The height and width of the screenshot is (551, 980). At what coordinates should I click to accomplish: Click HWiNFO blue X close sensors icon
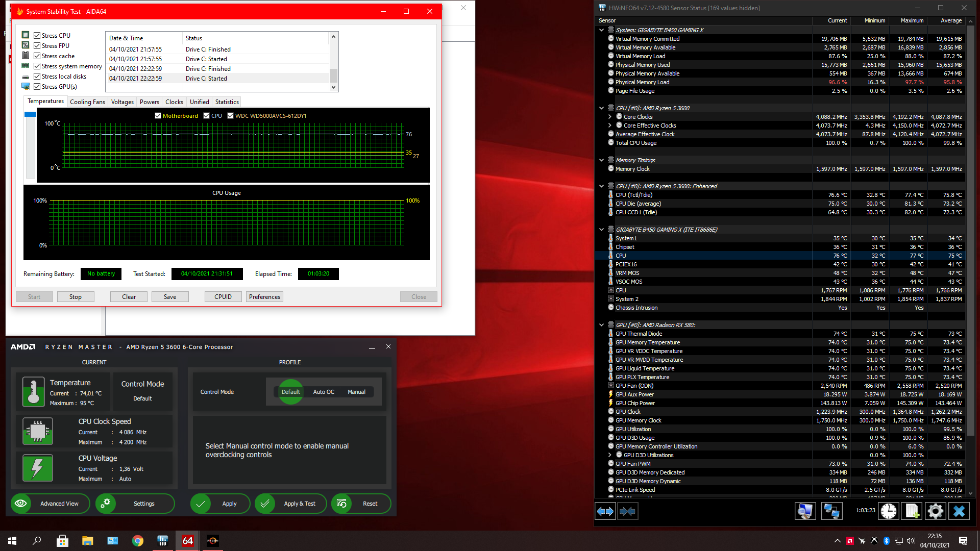(x=959, y=511)
